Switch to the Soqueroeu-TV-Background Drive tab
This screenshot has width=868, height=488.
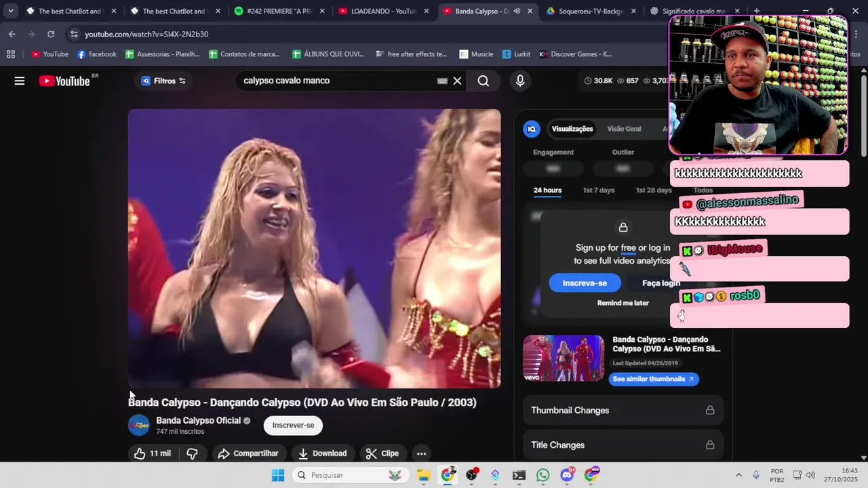point(590,12)
